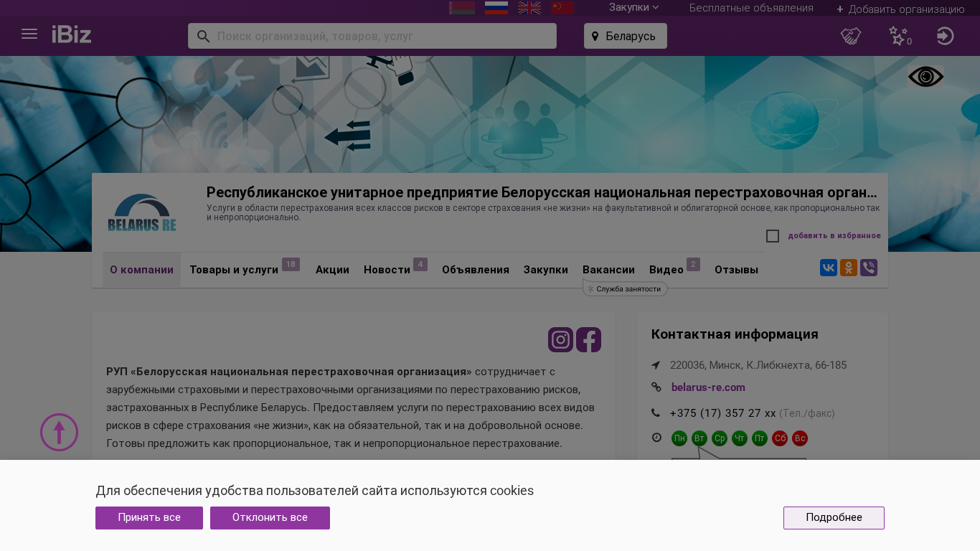
Task: Click the phone handset icon
Action: [656, 413]
